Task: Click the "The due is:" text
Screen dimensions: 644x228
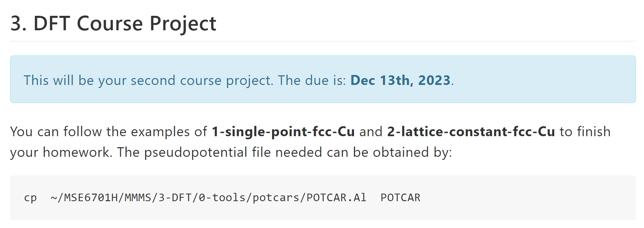Action: 312,80
